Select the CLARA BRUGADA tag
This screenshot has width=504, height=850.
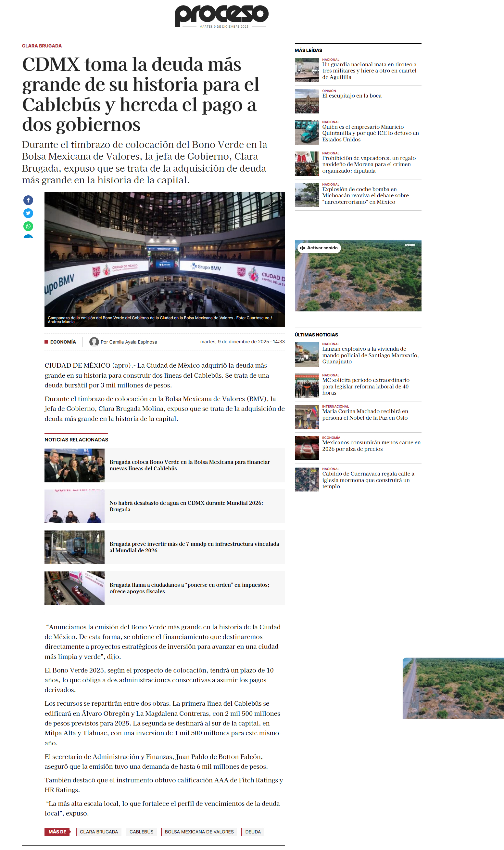coord(99,832)
